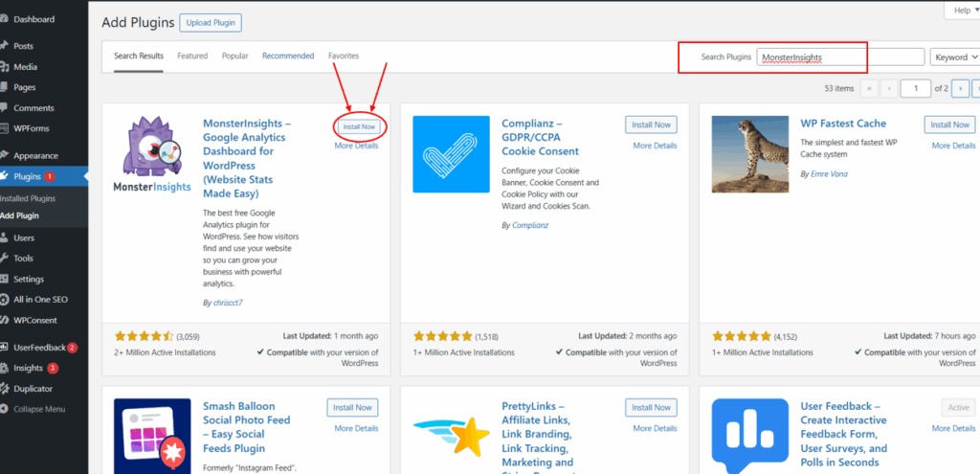Image resolution: width=980 pixels, height=474 pixels.
Task: Click the Users icon in sidebar
Action: click(4, 237)
